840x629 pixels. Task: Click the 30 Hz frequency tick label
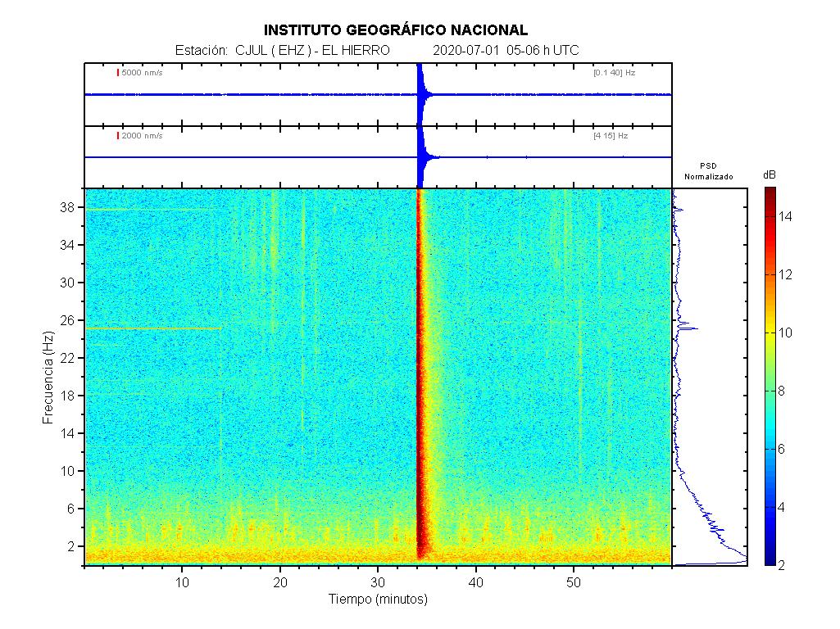(67, 283)
